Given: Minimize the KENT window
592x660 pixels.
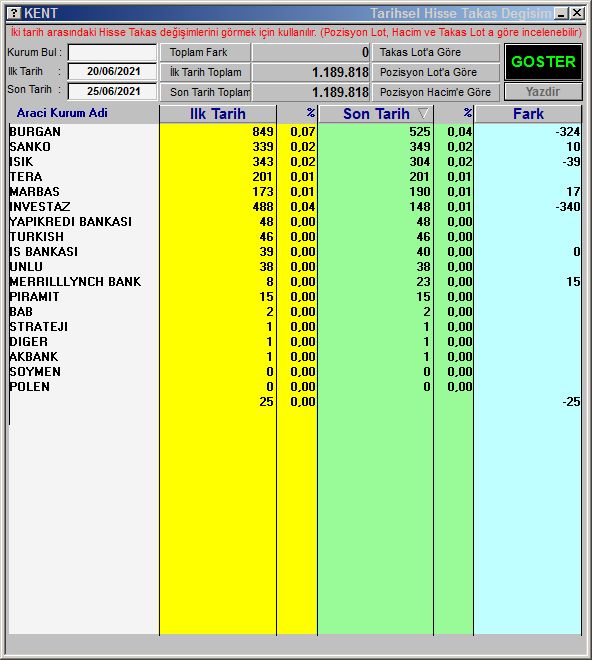Looking at the screenshot, I should coord(561,13).
